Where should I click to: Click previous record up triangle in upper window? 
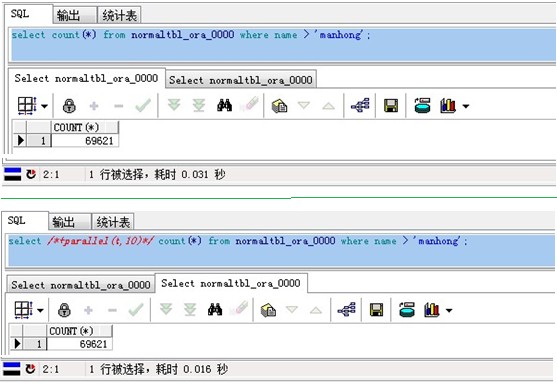[329, 106]
